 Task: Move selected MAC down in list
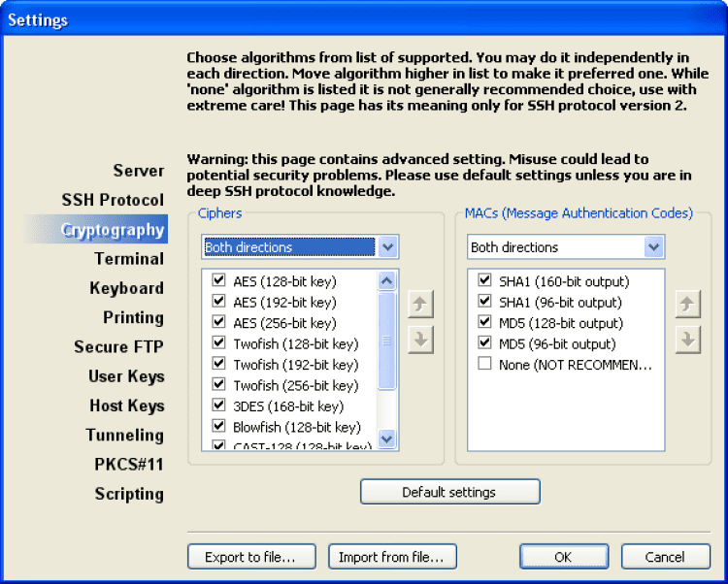coord(687,340)
